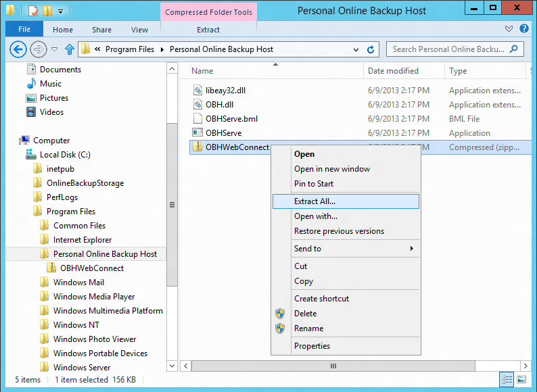Choose Open in the context menu
This screenshot has height=392, width=537.
pos(346,154)
